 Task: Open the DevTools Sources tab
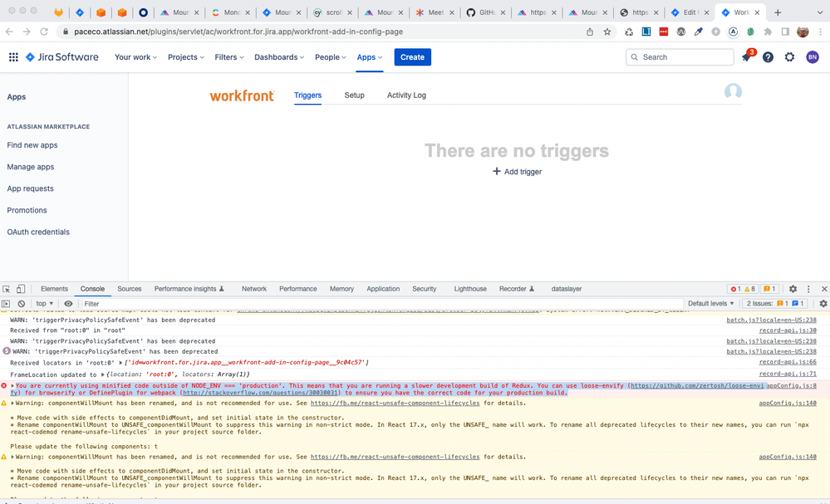coord(129,289)
